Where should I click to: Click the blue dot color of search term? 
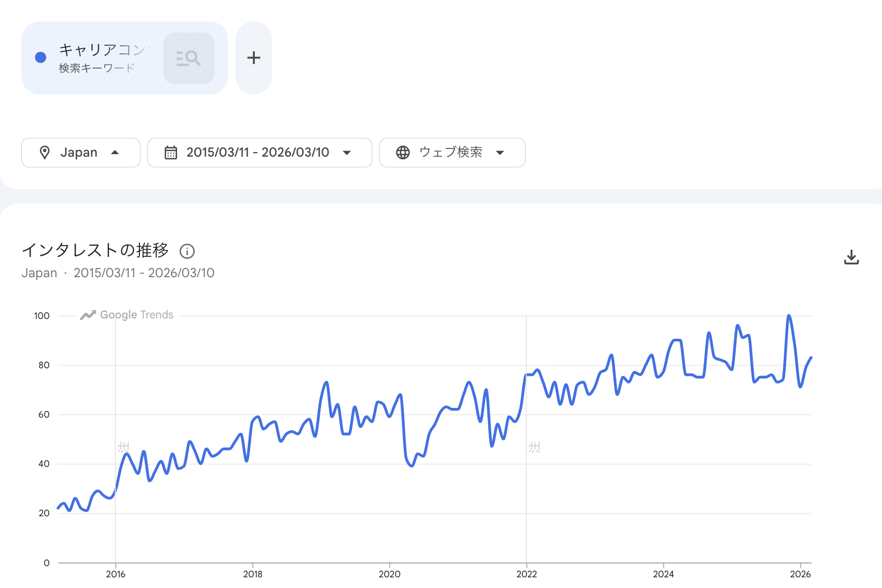41,58
